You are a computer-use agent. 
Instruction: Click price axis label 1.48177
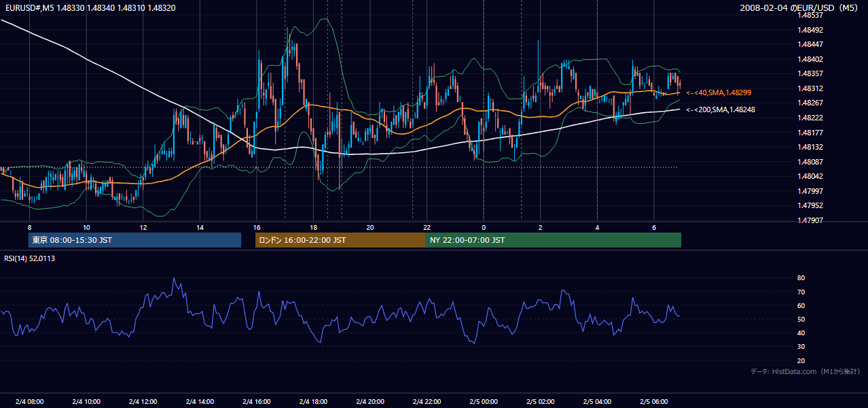[x=810, y=133]
